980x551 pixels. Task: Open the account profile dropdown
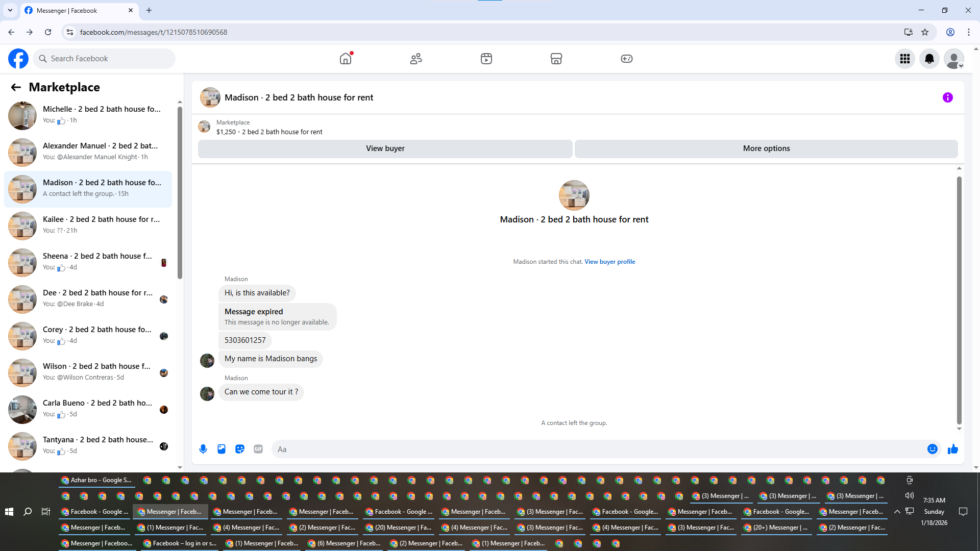tap(953, 59)
